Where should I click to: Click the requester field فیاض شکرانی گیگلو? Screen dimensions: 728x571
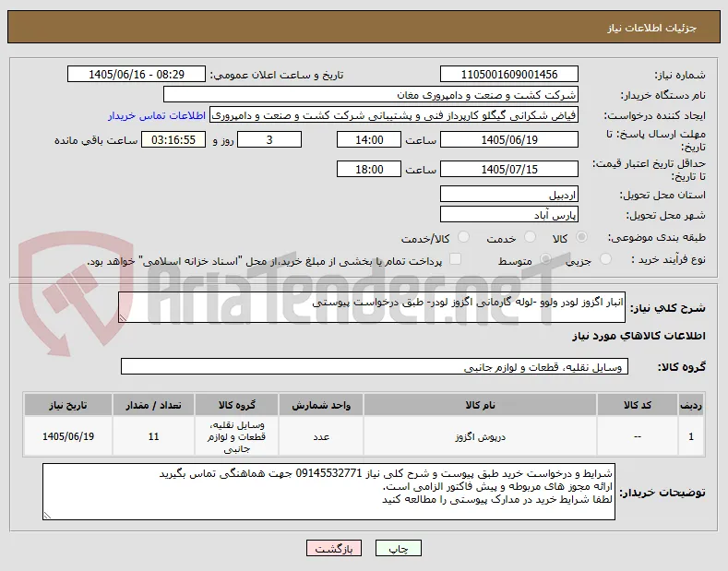click(394, 115)
